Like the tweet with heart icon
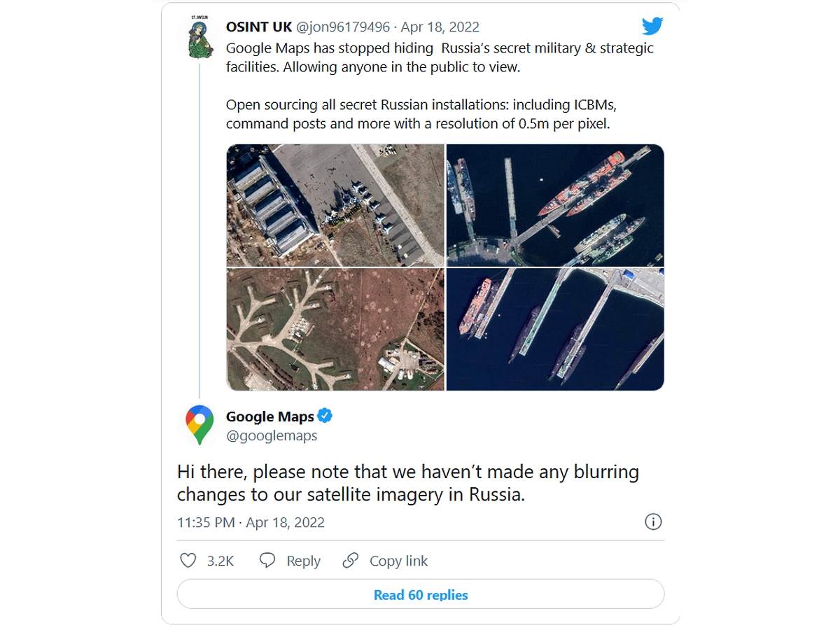 [188, 561]
